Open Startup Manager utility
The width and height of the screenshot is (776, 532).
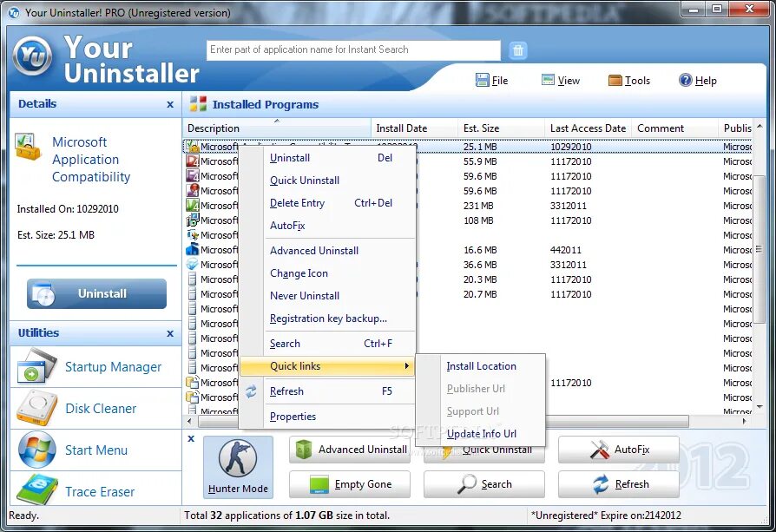pos(95,367)
